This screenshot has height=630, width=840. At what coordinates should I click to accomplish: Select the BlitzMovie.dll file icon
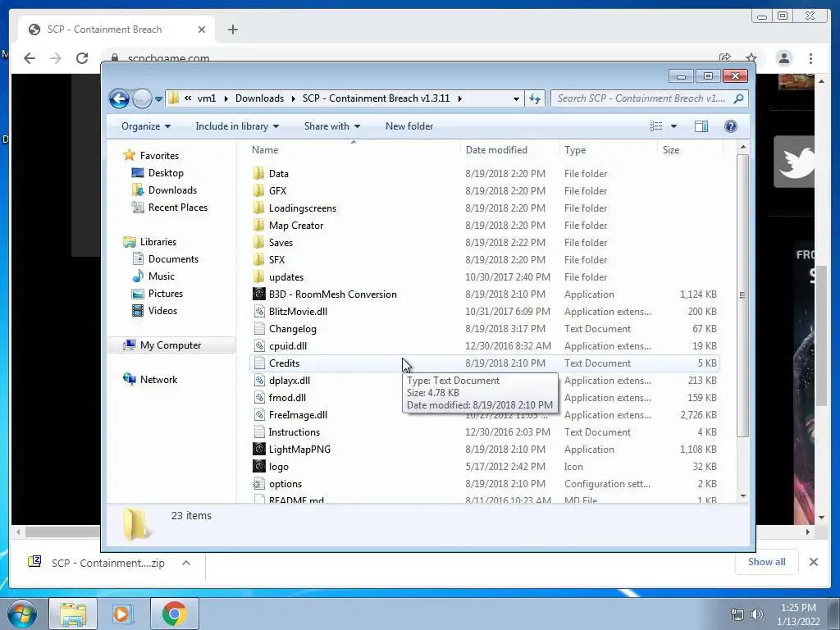258,311
